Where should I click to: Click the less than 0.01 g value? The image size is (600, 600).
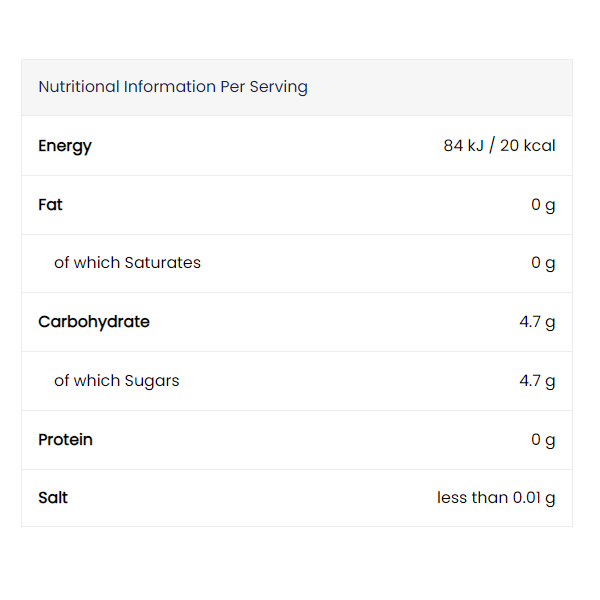pos(496,498)
